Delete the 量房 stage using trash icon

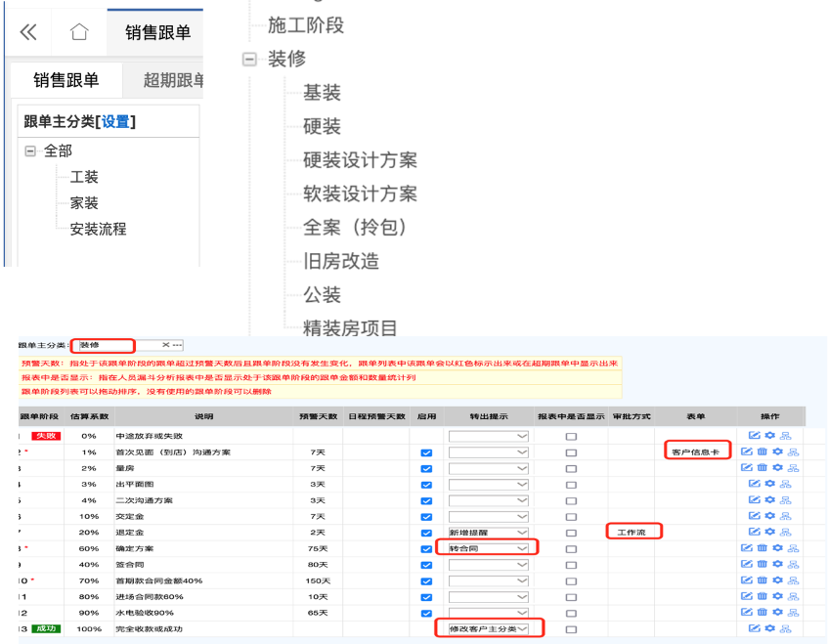[762, 467]
